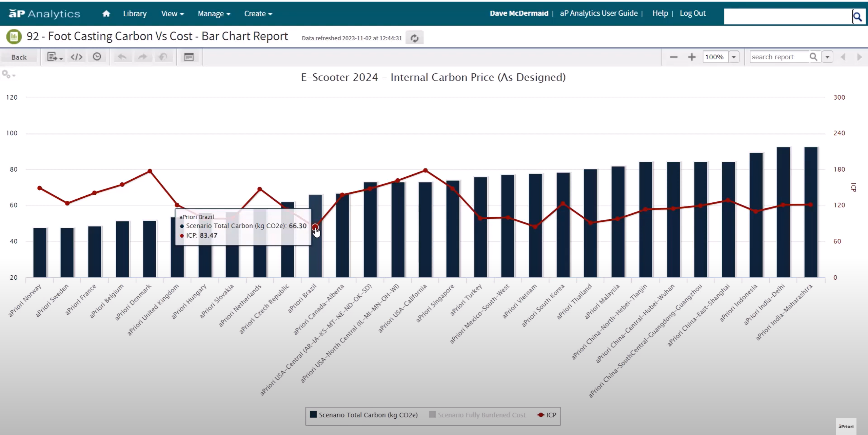This screenshot has height=435, width=868.
Task: Click the embed code icon
Action: coord(77,57)
